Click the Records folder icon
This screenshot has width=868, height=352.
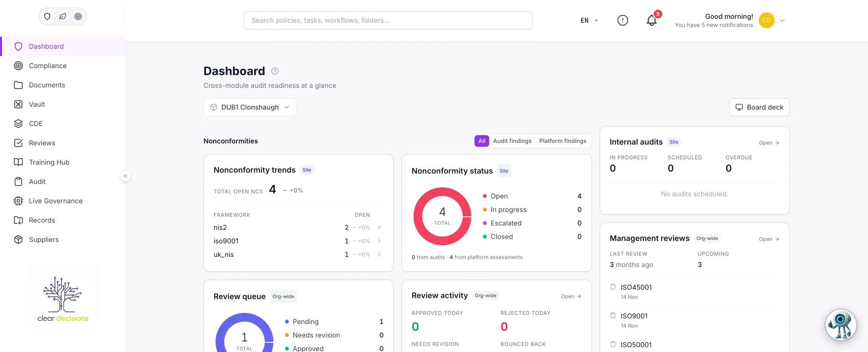[x=18, y=220]
